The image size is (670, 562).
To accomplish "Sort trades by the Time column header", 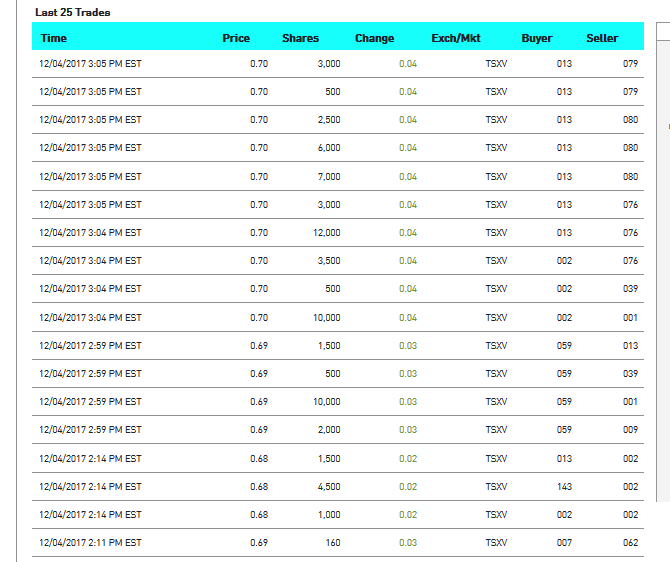I will (54, 38).
